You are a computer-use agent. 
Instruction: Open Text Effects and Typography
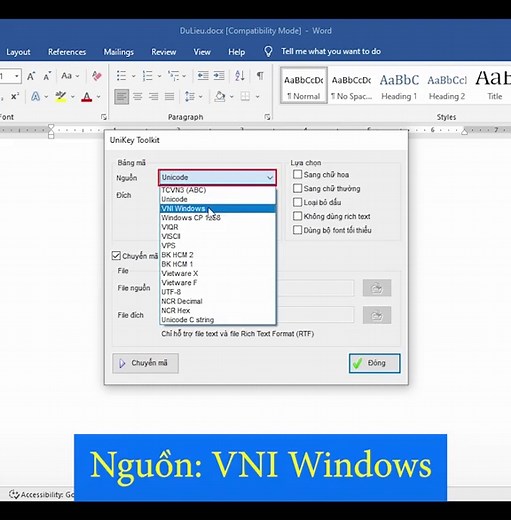click(x=35, y=97)
